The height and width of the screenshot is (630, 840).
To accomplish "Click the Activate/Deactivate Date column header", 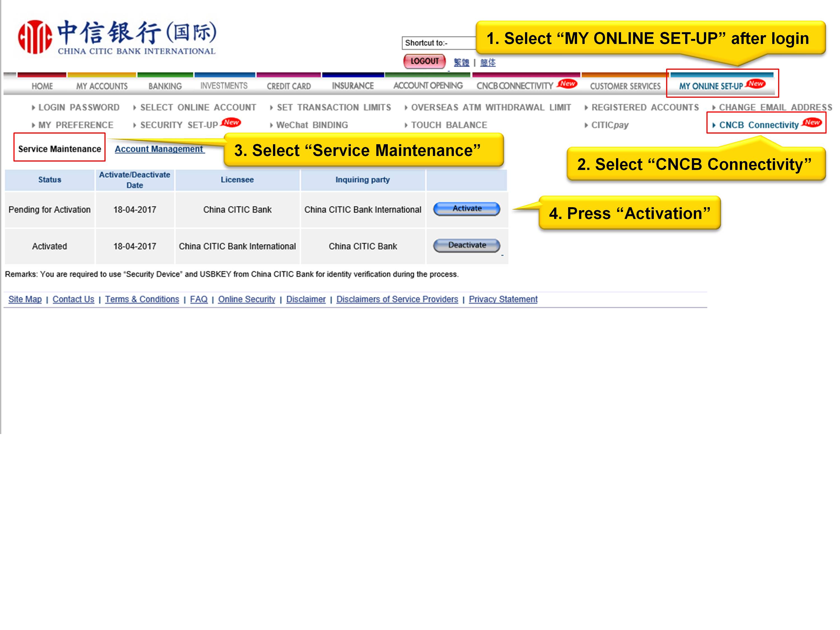I will tap(135, 180).
